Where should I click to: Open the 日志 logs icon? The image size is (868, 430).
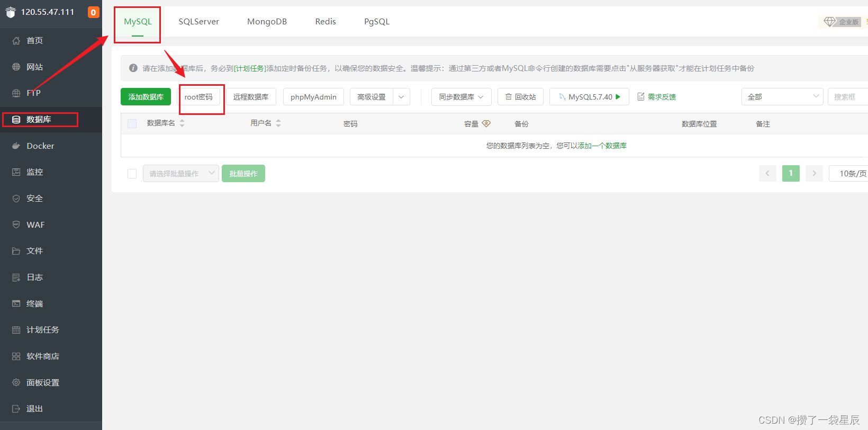coord(16,277)
